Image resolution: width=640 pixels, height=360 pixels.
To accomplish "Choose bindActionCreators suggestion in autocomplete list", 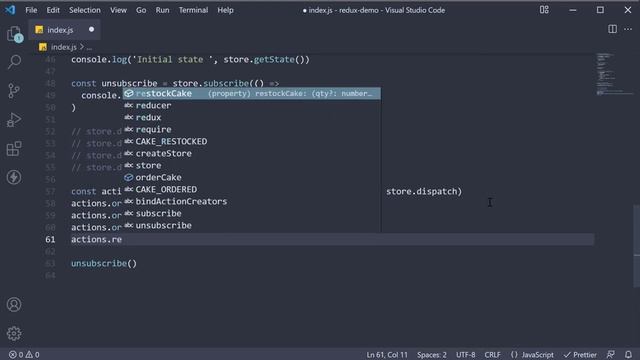I will click(x=252, y=202).
